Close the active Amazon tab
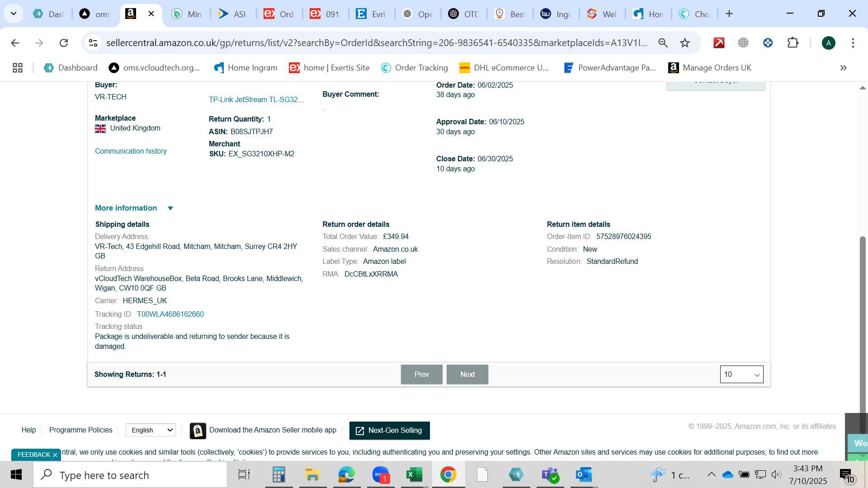 [x=151, y=14]
